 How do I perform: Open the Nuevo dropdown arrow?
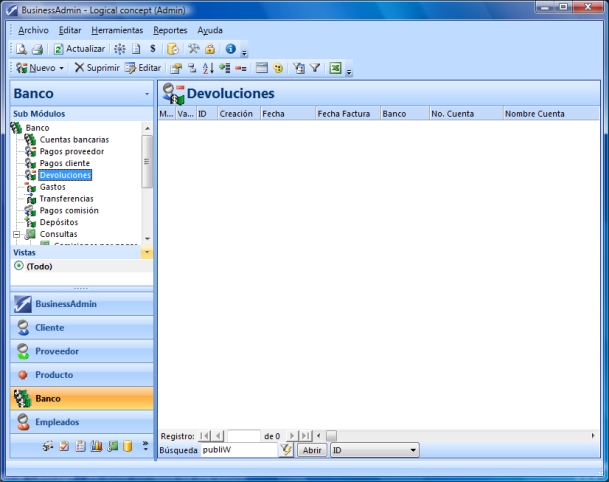61,68
